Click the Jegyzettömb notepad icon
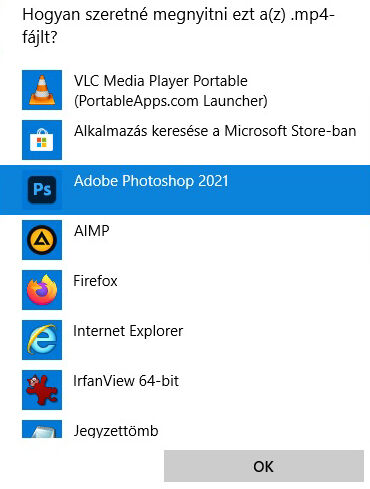 pos(42,429)
